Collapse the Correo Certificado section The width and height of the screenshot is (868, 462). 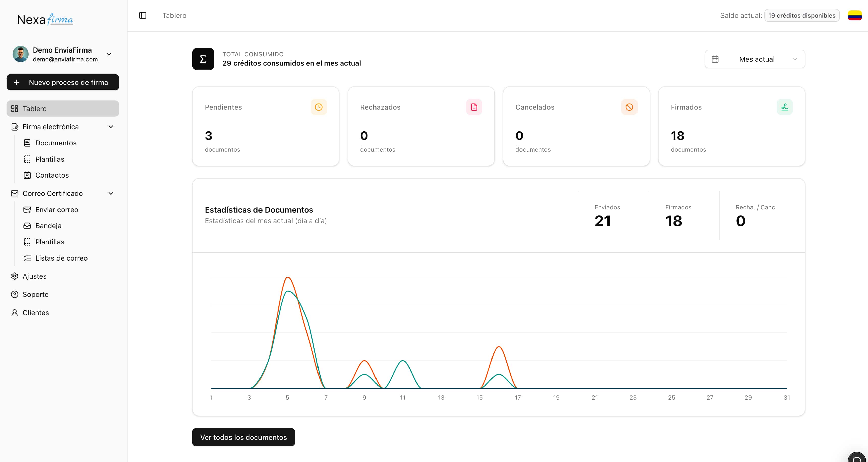coord(111,194)
